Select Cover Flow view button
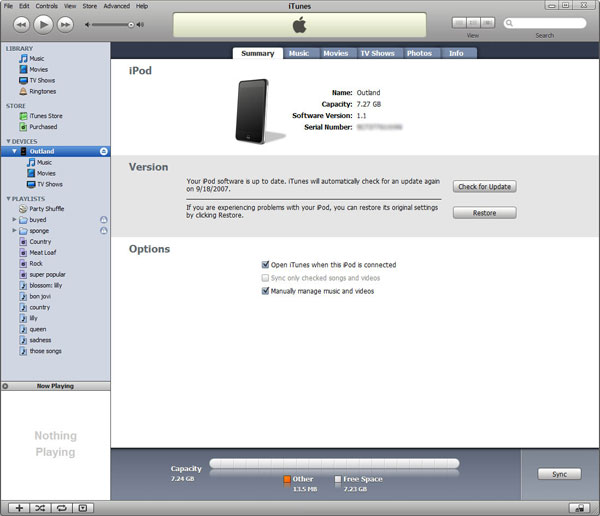The width and height of the screenshot is (600, 516). tap(488, 23)
